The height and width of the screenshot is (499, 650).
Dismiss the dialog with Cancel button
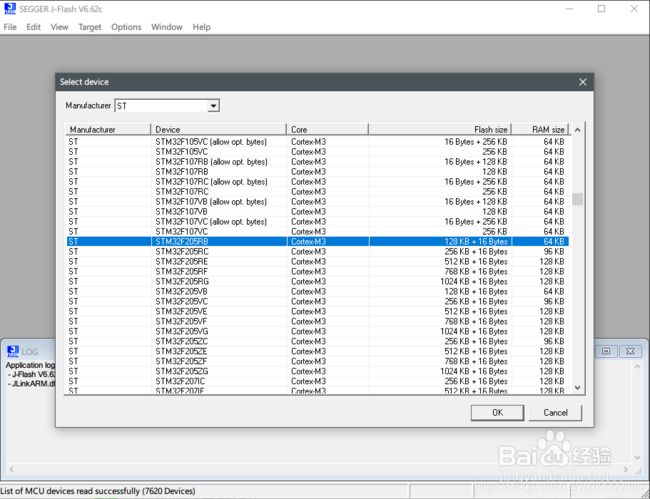(x=555, y=413)
